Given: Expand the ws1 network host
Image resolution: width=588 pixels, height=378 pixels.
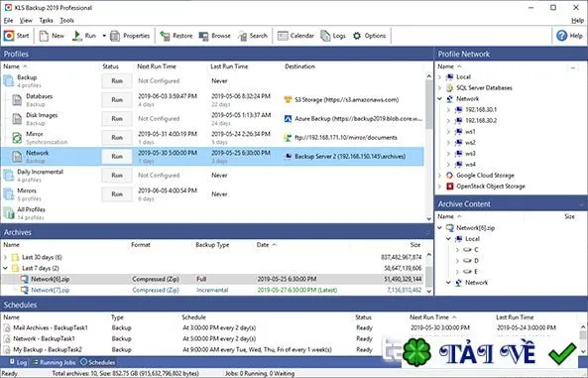Looking at the screenshot, I should 448,132.
